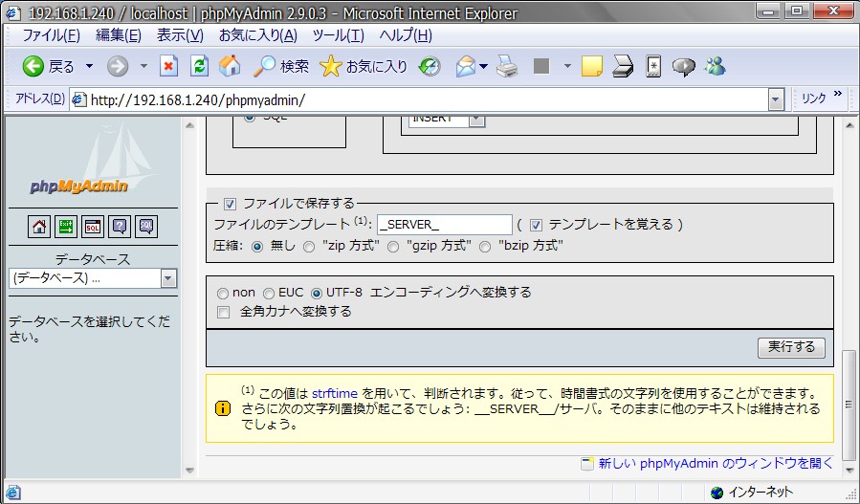Open the データベース selection dropdown

(92, 278)
